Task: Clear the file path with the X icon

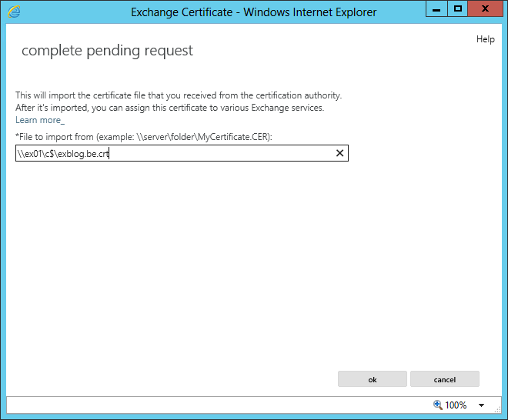Action: pyautogui.click(x=339, y=153)
